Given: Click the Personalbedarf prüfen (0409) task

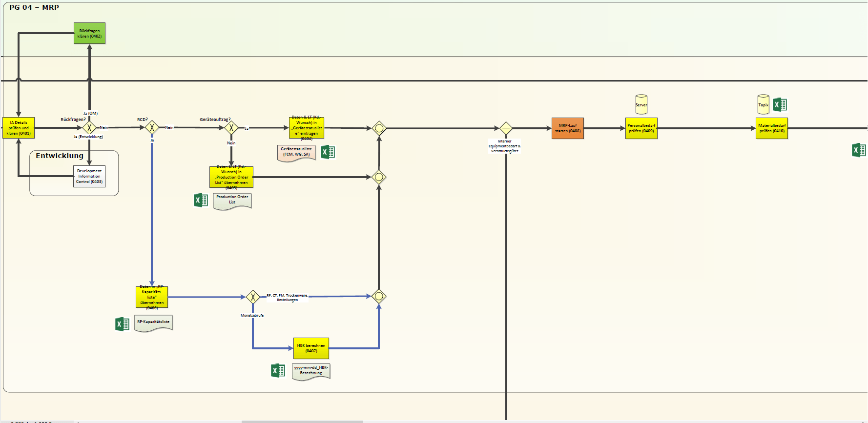Looking at the screenshot, I should click(641, 128).
